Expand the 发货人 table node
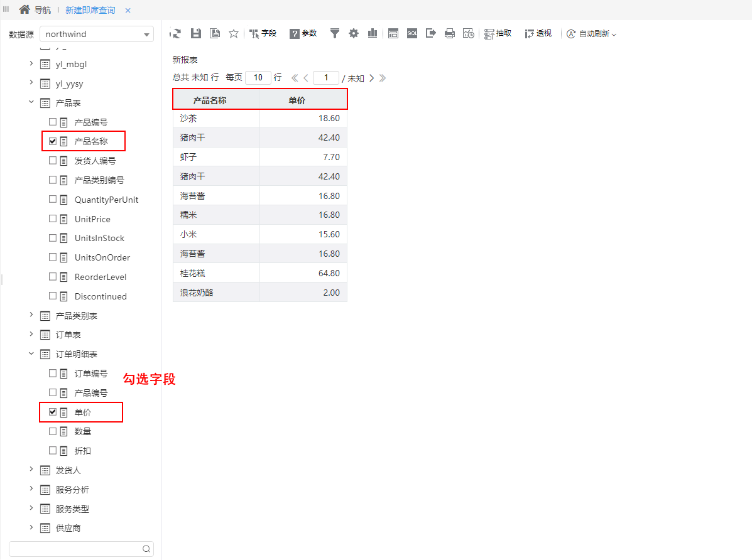Viewport: 752px width, 560px height. pos(31,469)
